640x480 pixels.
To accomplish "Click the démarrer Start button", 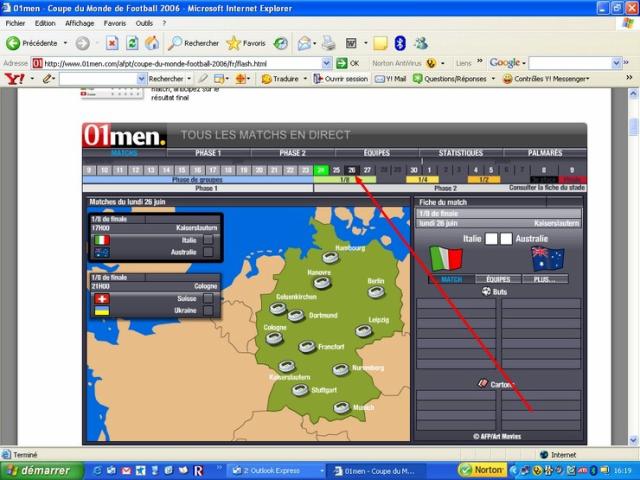I will click(x=42, y=471).
